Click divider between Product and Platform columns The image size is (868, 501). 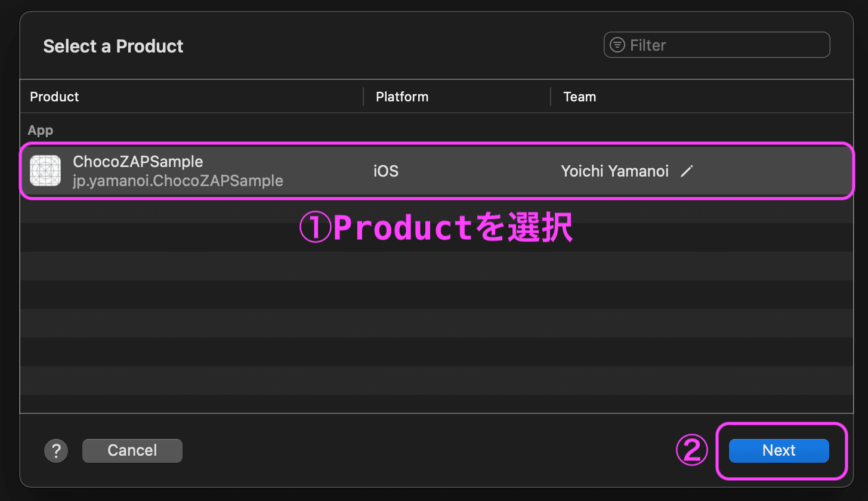(363, 97)
